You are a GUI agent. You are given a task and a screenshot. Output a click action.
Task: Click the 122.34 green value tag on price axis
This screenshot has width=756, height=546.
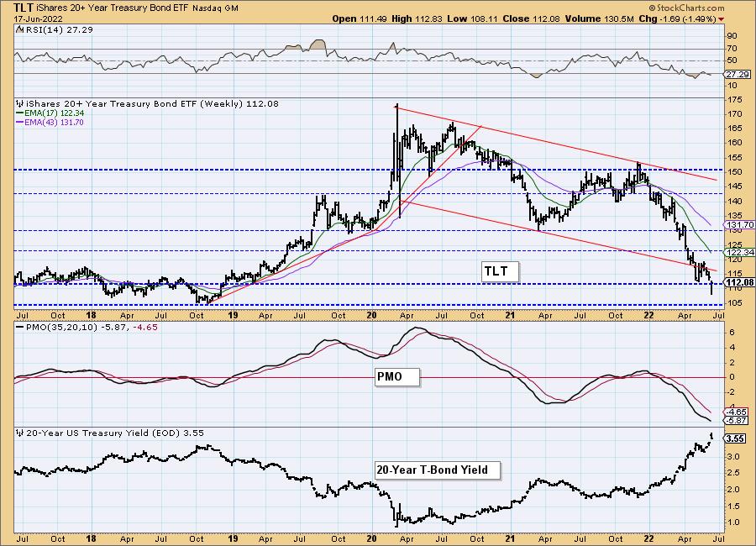click(738, 252)
